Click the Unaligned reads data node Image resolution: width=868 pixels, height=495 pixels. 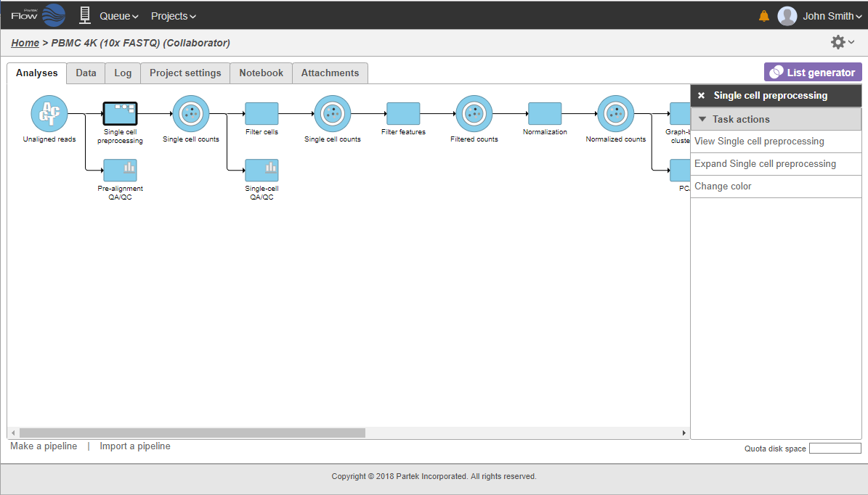[x=49, y=114]
